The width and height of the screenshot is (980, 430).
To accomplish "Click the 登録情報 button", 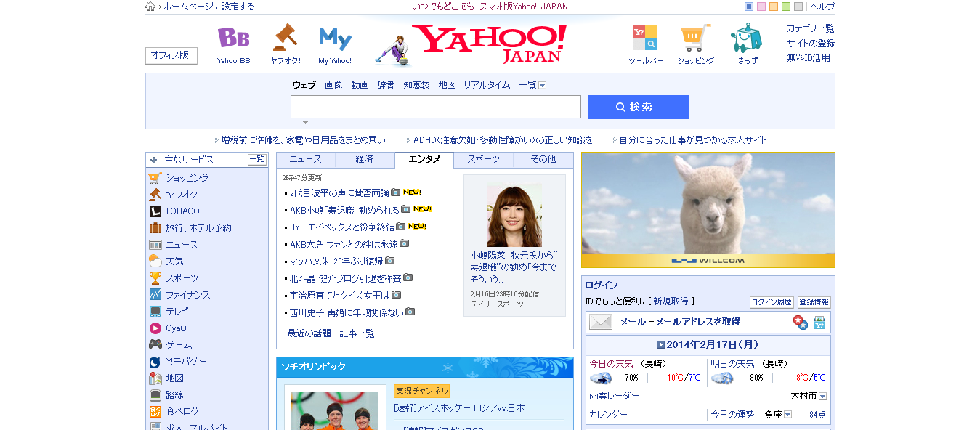I will (814, 302).
